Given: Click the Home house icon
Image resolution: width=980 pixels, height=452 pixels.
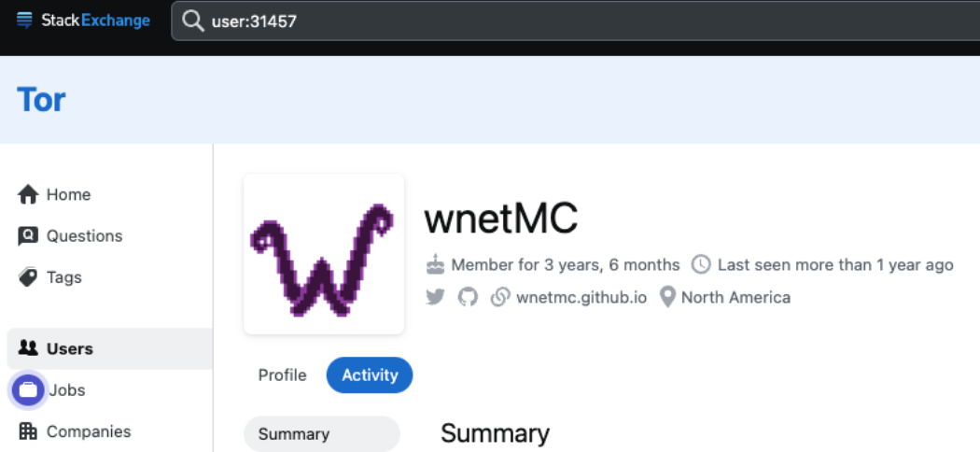Looking at the screenshot, I should click(x=28, y=194).
